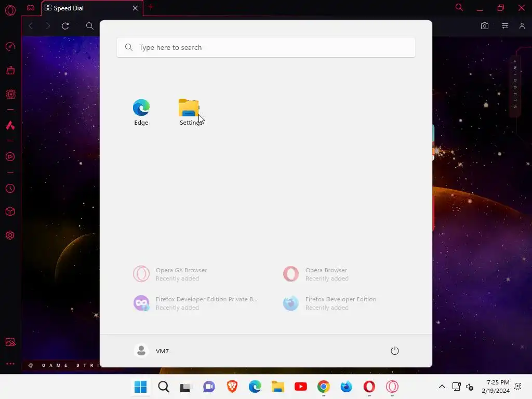Open the Chat icon on taskbar
Image resolution: width=532 pixels, height=399 pixels.
tap(209, 387)
